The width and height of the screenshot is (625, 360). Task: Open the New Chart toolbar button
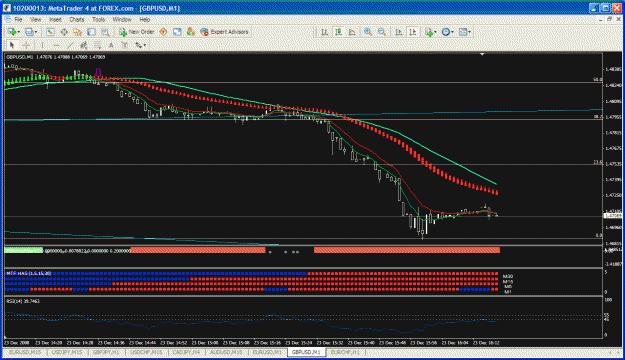point(12,32)
